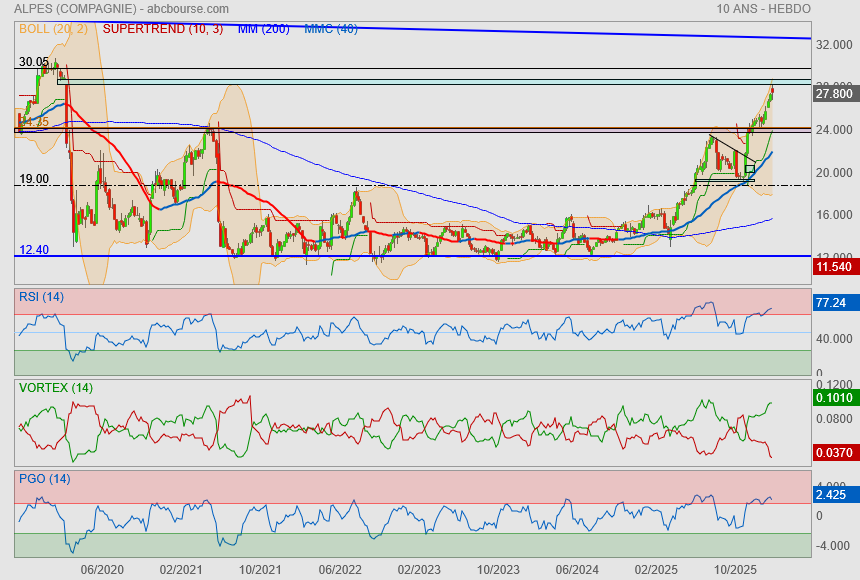Click the 10 ANS - HEBDO timeframe label
Viewport: 860px width, 580px height.
click(764, 9)
